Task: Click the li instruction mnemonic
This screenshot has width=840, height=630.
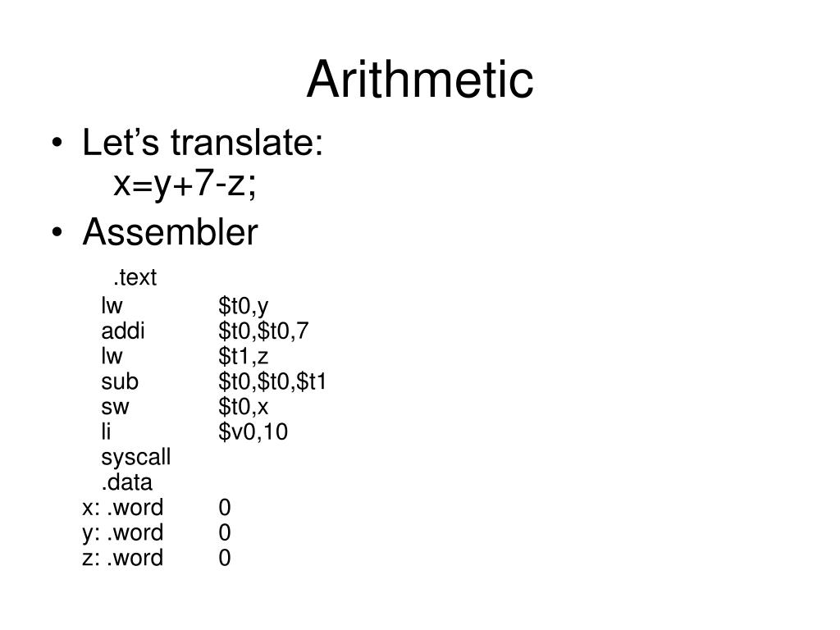Action: coord(106,431)
